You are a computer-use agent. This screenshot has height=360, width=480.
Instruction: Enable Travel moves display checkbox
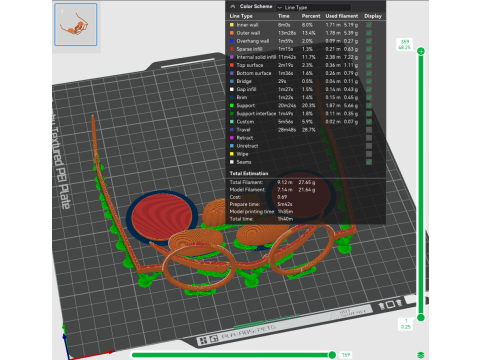[x=369, y=130]
